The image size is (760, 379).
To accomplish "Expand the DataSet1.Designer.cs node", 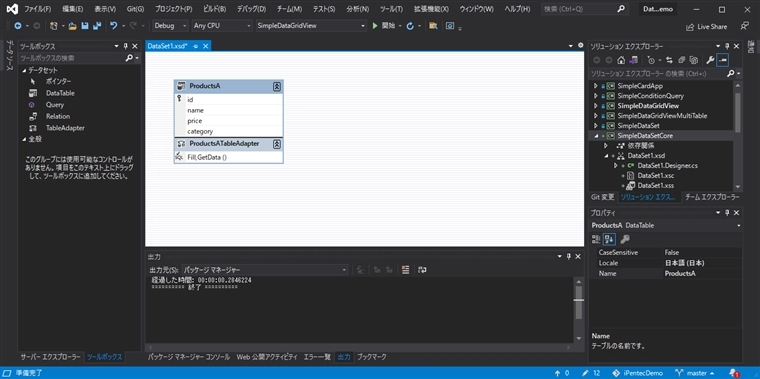I will (616, 166).
